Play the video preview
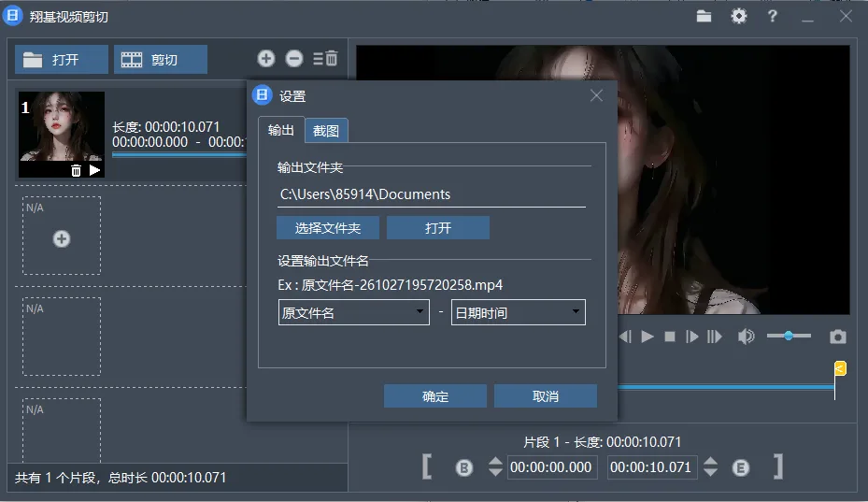The height and width of the screenshot is (502, 868). 647,337
